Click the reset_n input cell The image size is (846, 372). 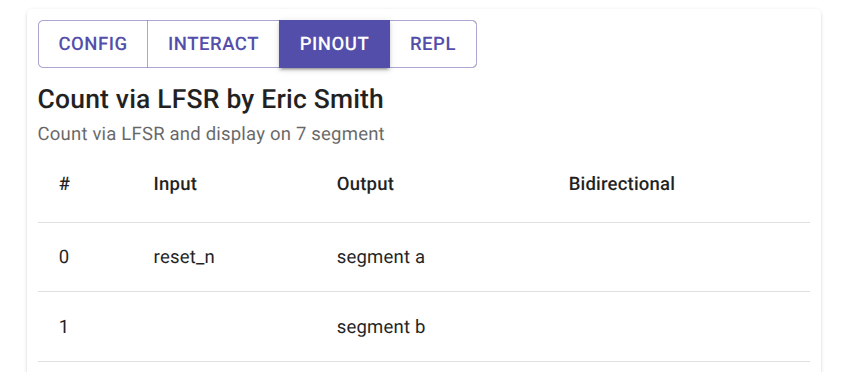pos(184,257)
